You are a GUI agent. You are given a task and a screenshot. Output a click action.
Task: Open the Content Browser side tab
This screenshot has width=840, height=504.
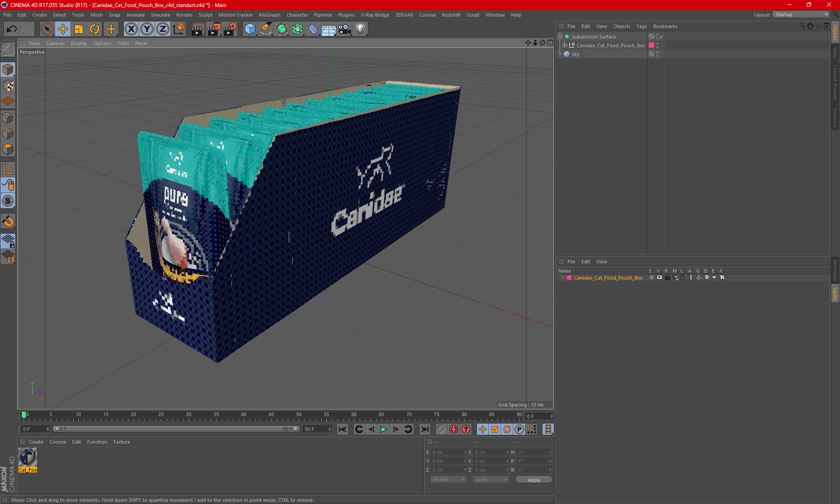[x=835, y=82]
